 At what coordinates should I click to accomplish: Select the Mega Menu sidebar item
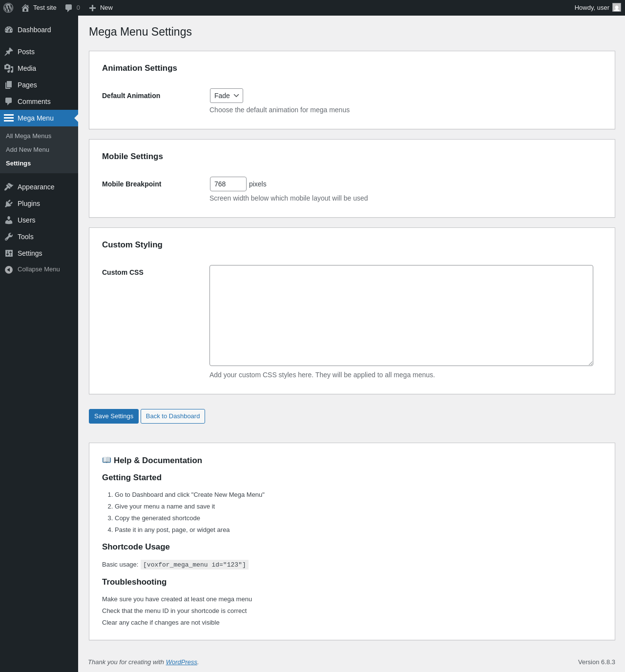click(x=39, y=118)
